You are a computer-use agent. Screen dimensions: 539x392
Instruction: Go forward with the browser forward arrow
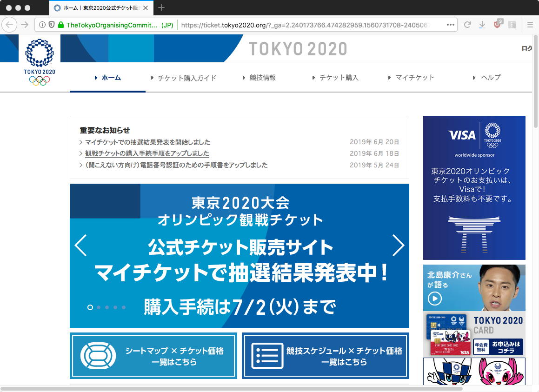pyautogui.click(x=25, y=25)
